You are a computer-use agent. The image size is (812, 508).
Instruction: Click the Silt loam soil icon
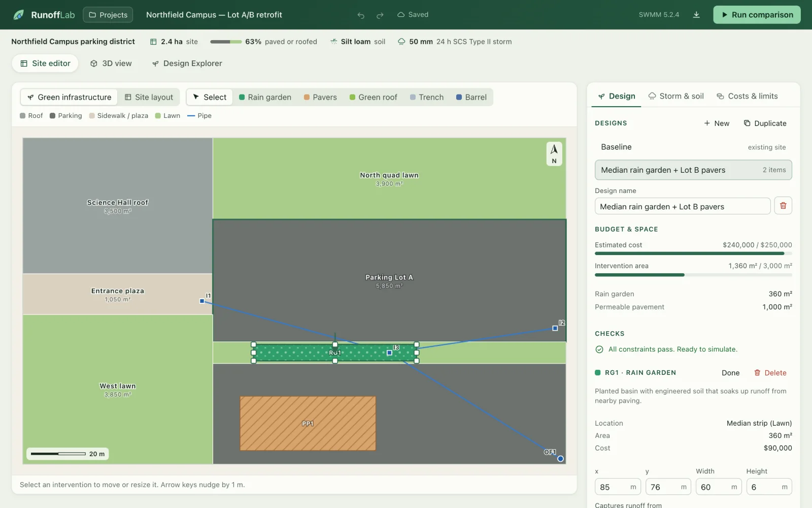point(333,42)
